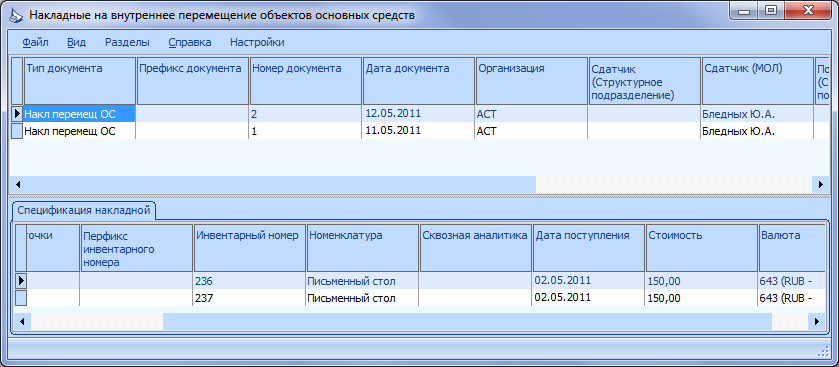
Task: Click receipt date 02.05.2011 in row 236
Action: point(589,280)
